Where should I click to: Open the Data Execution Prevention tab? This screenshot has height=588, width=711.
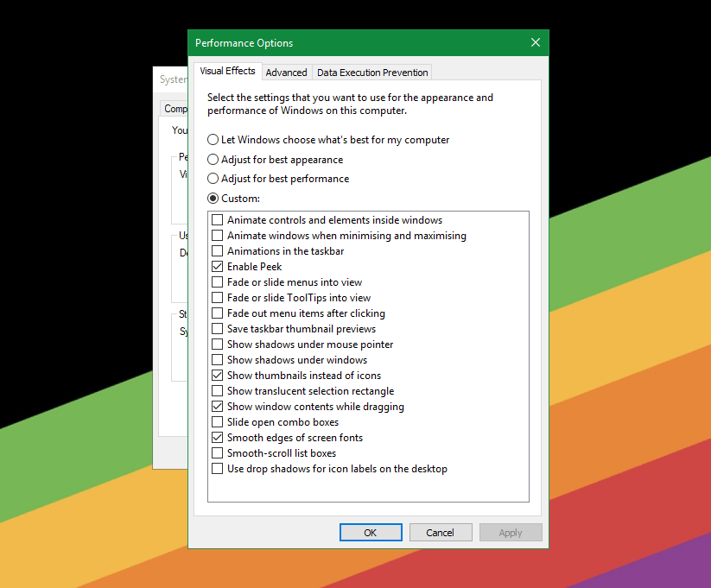(372, 73)
